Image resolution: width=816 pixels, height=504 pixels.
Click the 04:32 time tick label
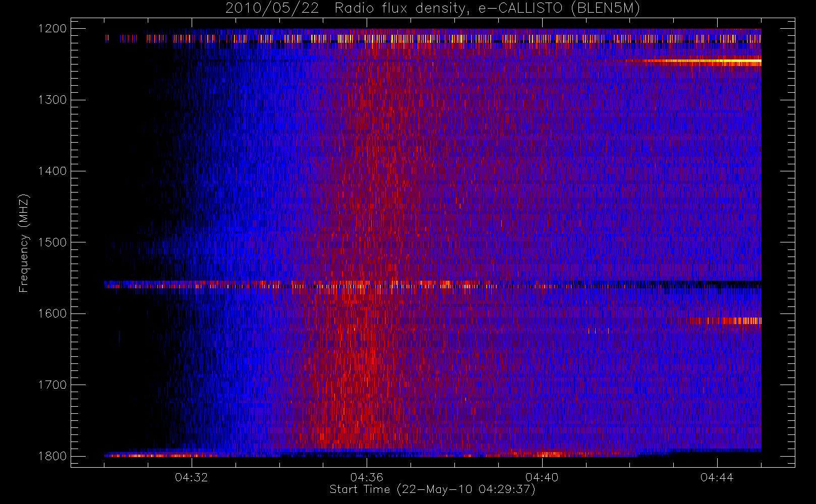[192, 477]
